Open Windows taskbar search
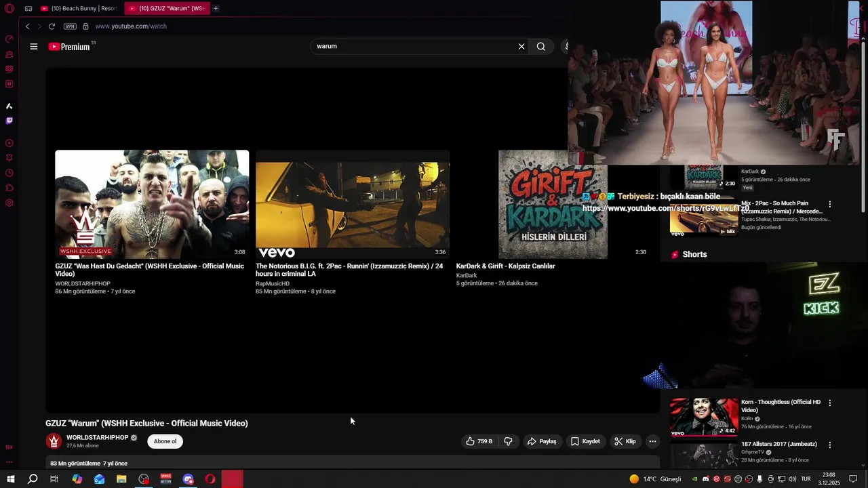 coord(33,479)
